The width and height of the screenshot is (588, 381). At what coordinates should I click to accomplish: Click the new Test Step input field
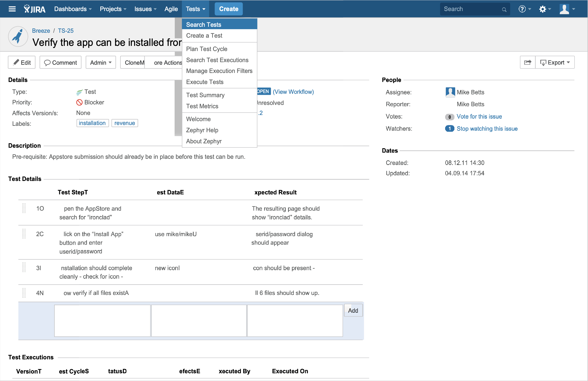tap(102, 321)
